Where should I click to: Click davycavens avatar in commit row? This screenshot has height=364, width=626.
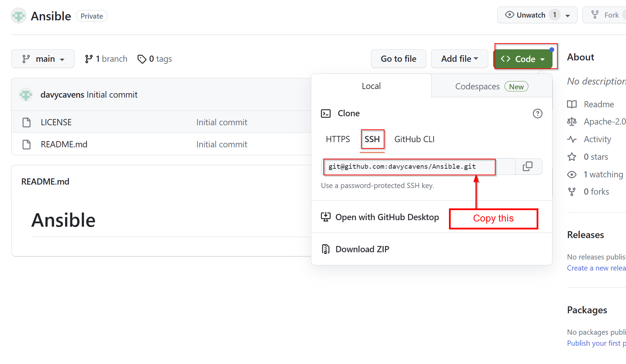pos(26,95)
